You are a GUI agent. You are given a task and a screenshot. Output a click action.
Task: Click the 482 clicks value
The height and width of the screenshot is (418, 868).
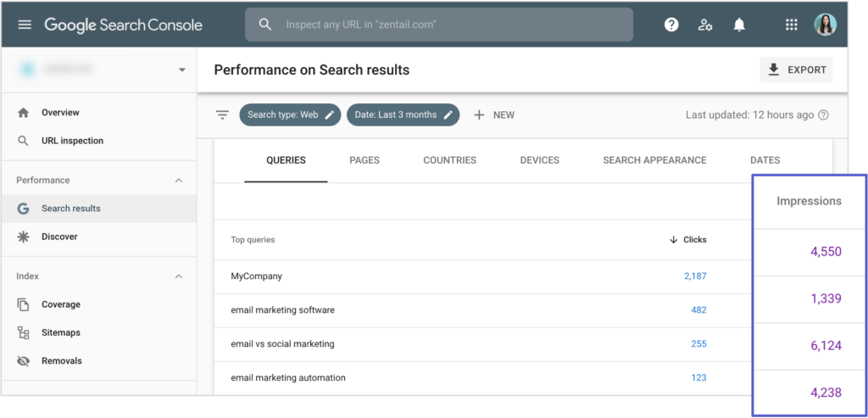[698, 310]
